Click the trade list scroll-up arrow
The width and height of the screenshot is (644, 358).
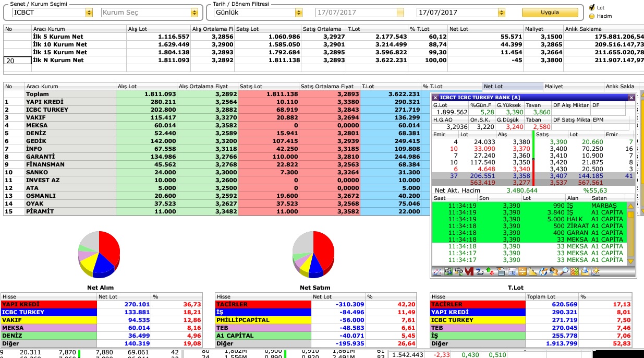631,207
